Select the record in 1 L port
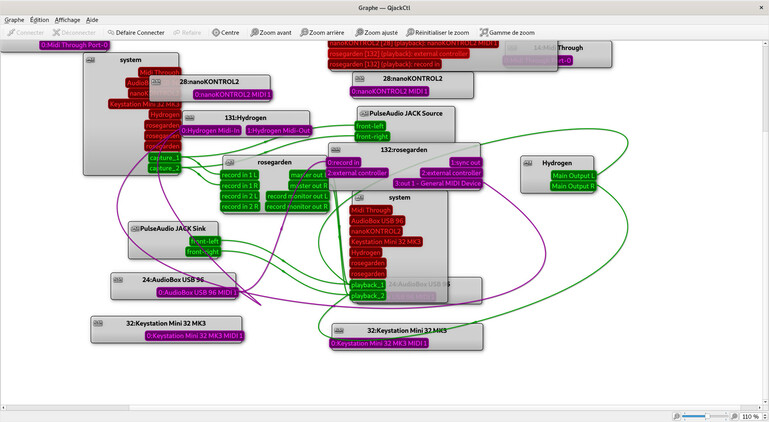This screenshot has width=769, height=422. pos(239,175)
